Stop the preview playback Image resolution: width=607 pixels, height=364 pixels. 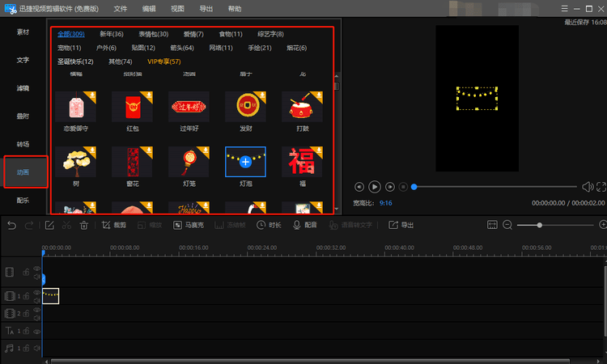tap(403, 187)
